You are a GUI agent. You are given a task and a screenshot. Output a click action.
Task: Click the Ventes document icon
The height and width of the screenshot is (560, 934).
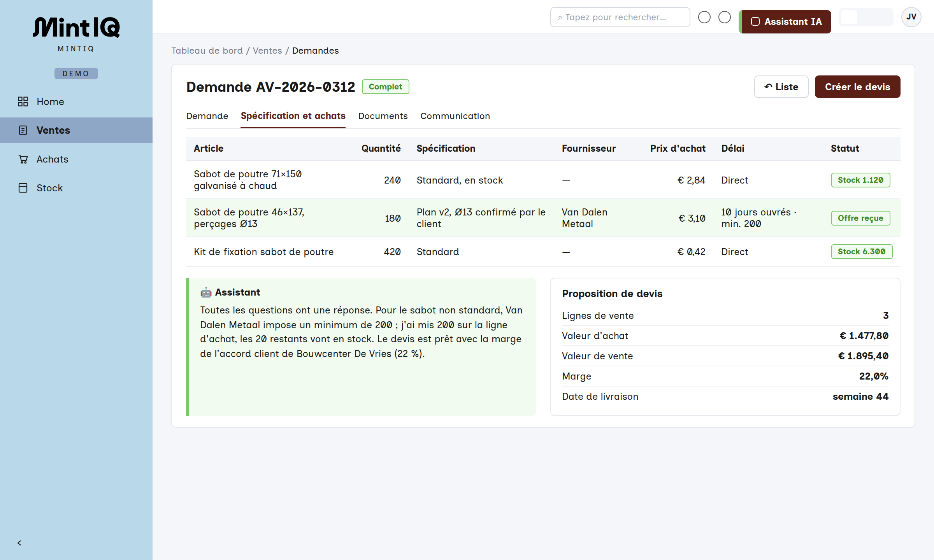tap(23, 130)
